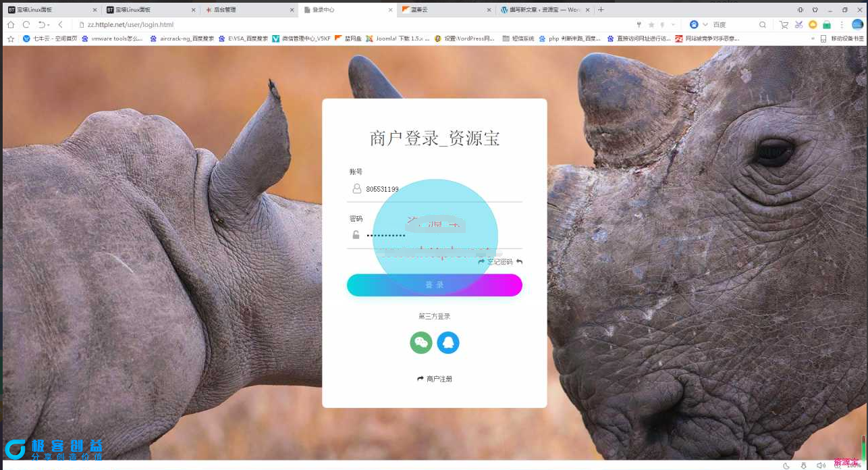Open the shopping assistant cart icon in toolbar
This screenshot has height=470, width=868.
point(784,24)
